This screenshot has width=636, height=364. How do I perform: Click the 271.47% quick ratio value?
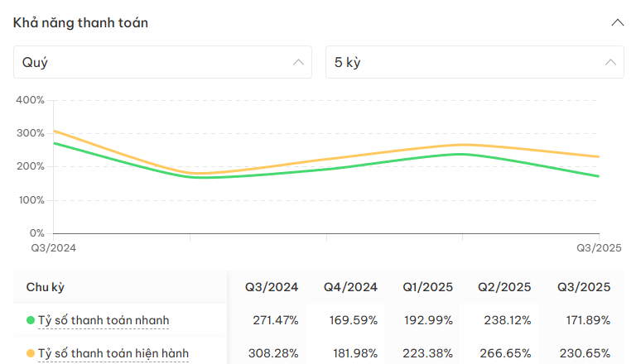pyautogui.click(x=275, y=320)
